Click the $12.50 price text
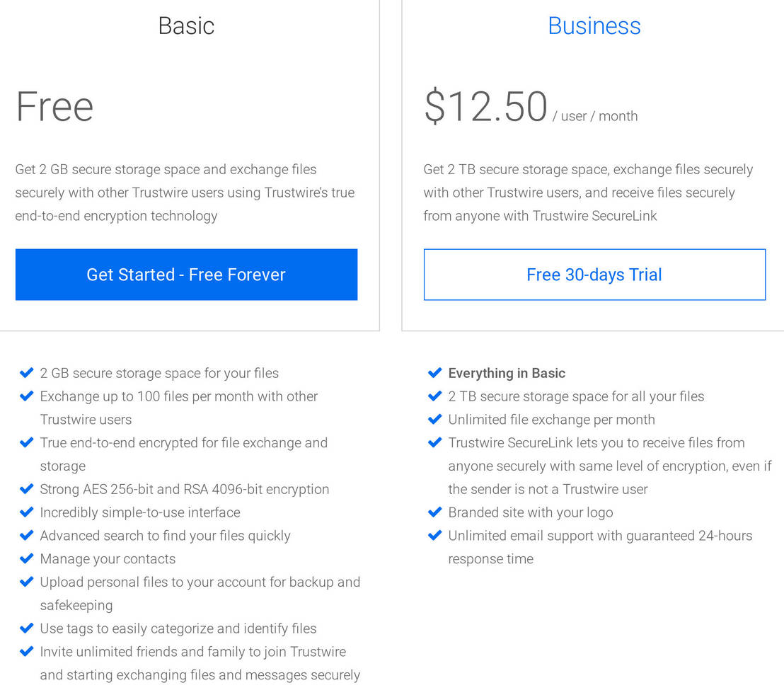The width and height of the screenshot is (784, 695). click(x=485, y=108)
